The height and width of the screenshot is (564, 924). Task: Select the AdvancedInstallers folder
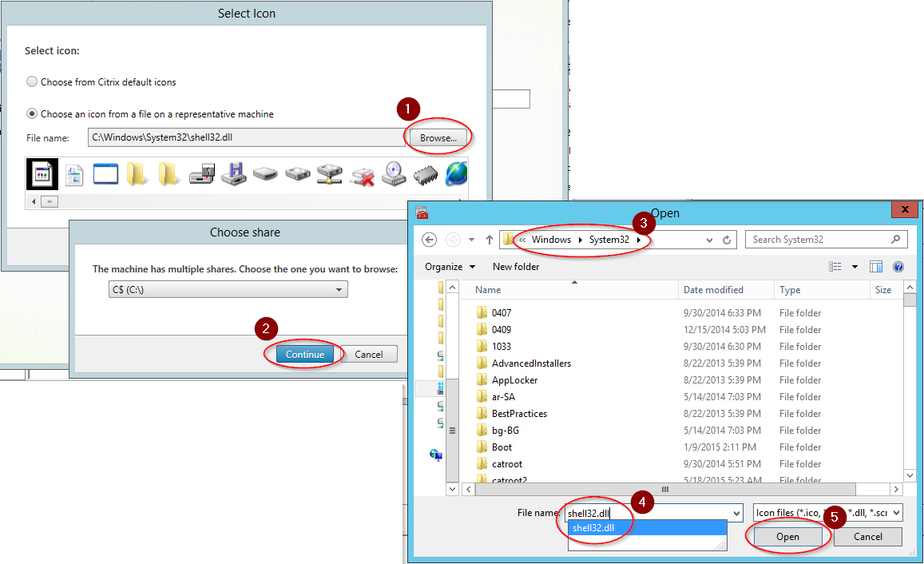pyautogui.click(x=531, y=363)
